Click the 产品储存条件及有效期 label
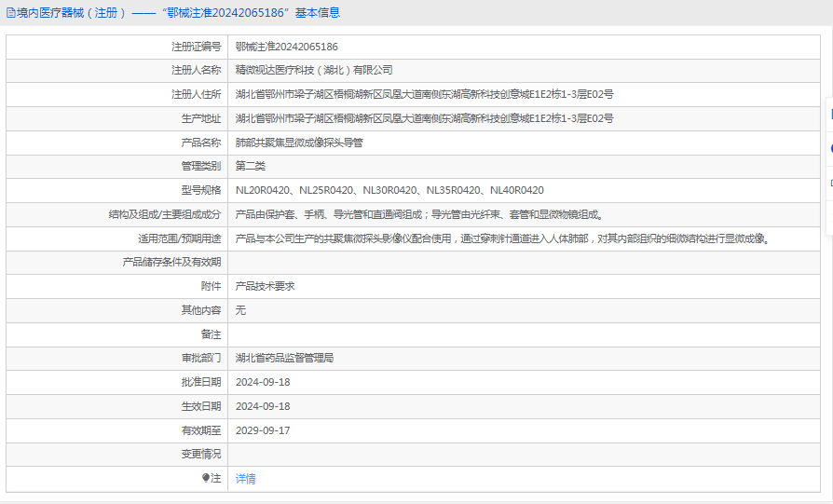The height and width of the screenshot is (504, 833). click(x=171, y=262)
